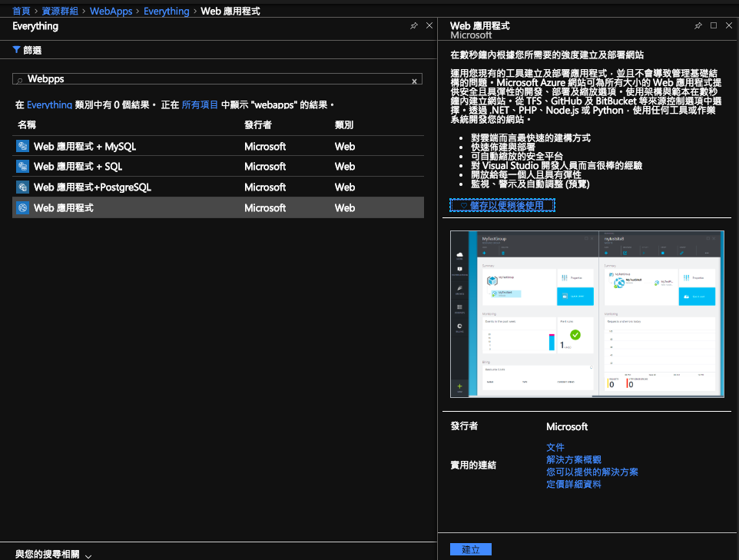Image resolution: width=739 pixels, height=560 pixels.
Task: Open the 文件 documentation link
Action: [x=555, y=447]
